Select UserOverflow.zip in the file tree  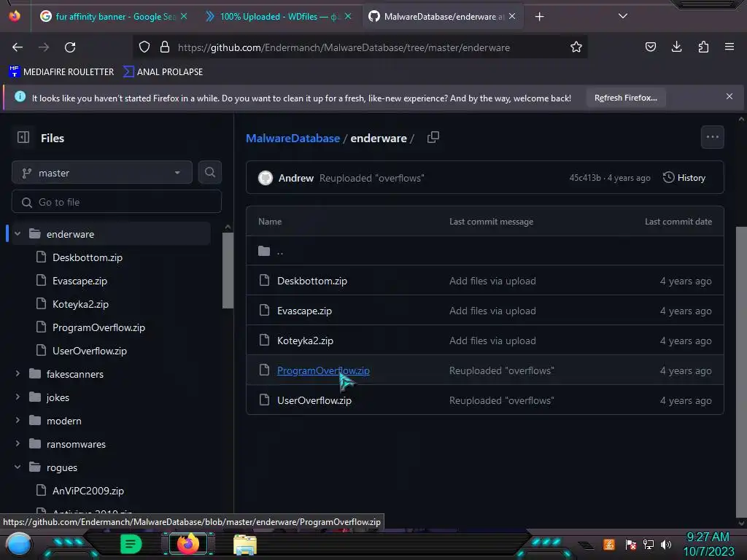[x=90, y=351]
